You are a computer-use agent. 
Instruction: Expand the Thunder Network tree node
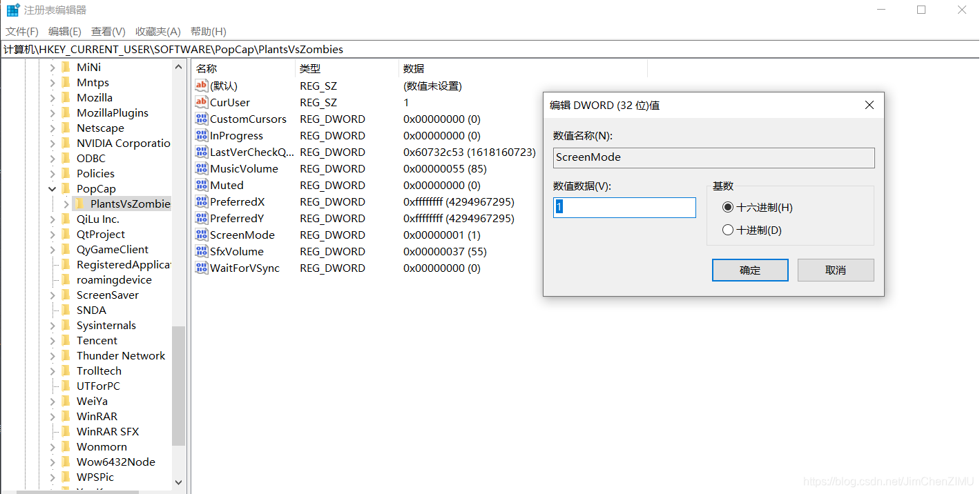[x=52, y=355]
